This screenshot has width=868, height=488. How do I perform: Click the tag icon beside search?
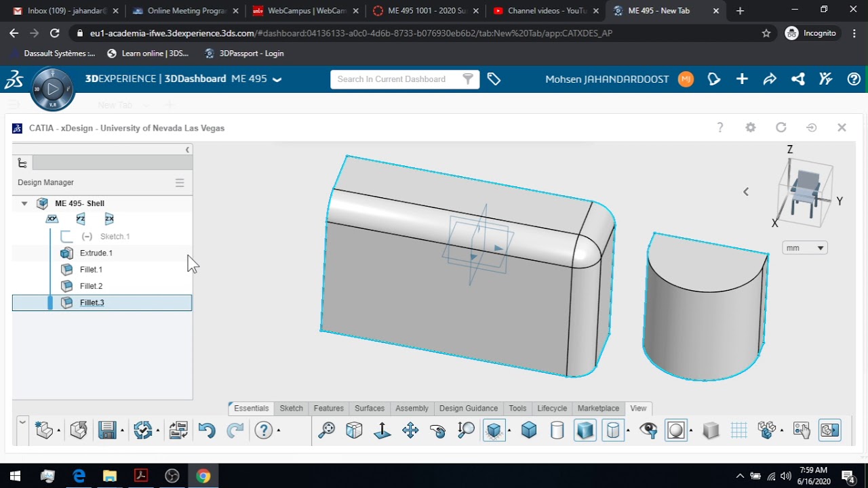(494, 79)
